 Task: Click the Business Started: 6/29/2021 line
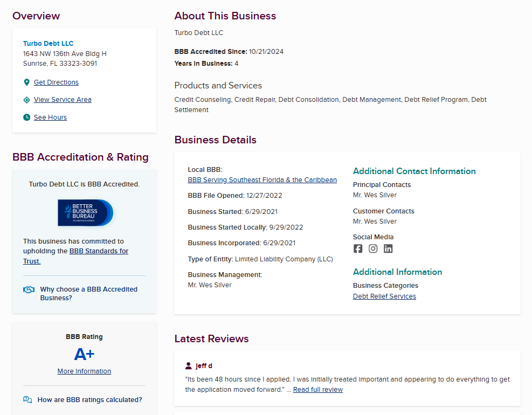(233, 212)
